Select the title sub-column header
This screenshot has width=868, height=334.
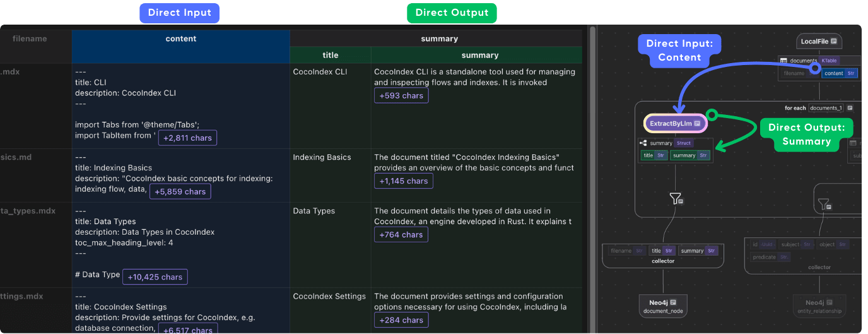[330, 55]
